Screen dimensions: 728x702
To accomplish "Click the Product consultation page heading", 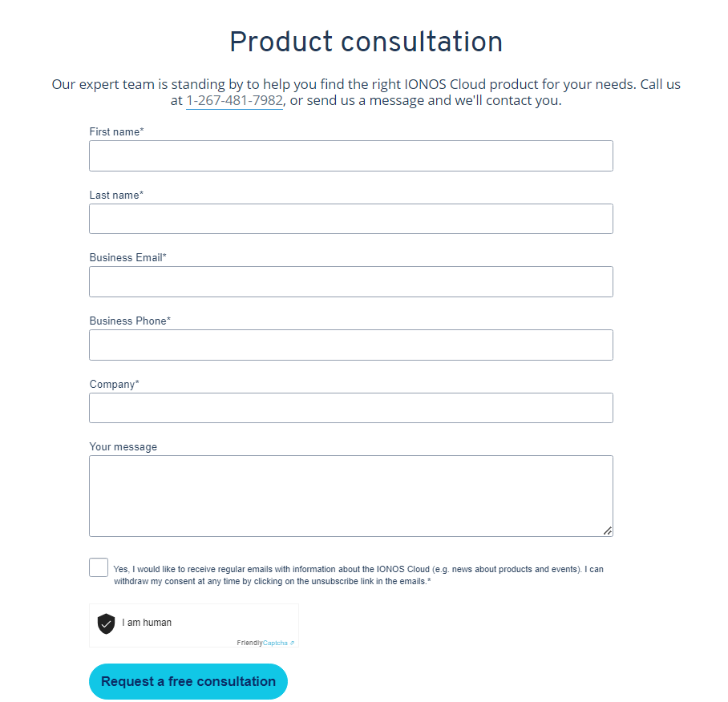I will click(366, 41).
